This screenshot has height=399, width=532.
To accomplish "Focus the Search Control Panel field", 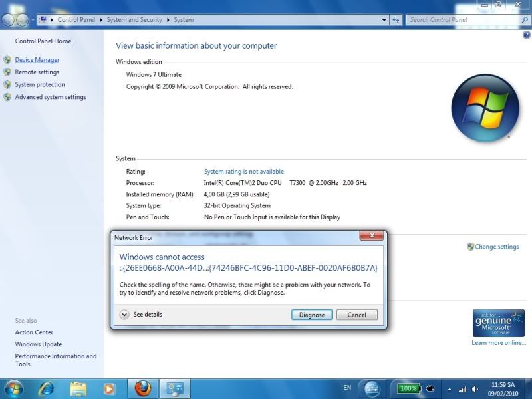I will pos(463,20).
